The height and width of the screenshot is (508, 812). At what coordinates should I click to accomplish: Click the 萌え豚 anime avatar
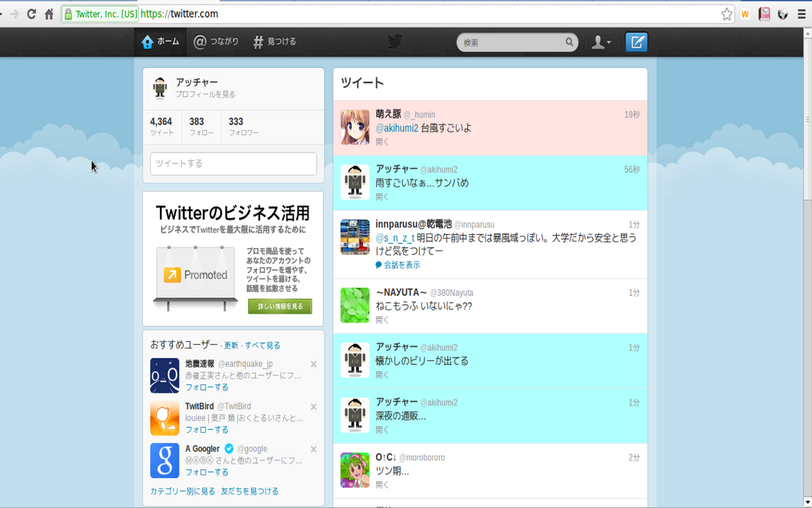click(355, 127)
